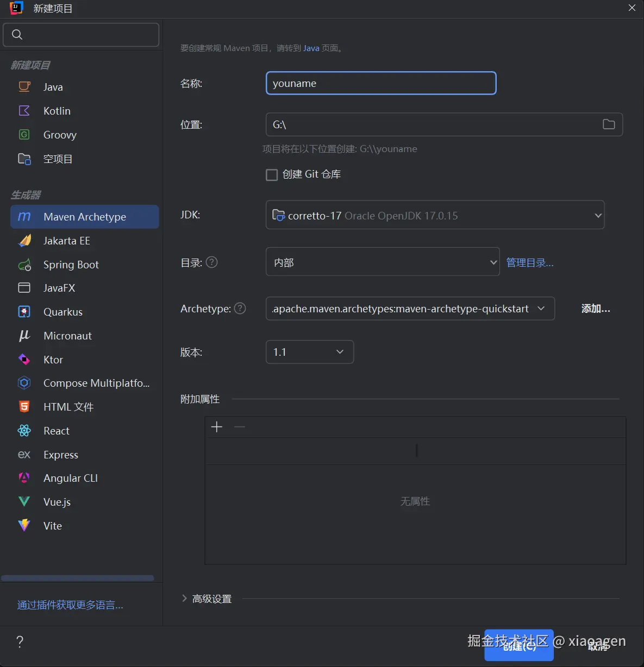Viewport: 644px width, 667px height.
Task: Remove property with the minus icon
Action: click(240, 427)
